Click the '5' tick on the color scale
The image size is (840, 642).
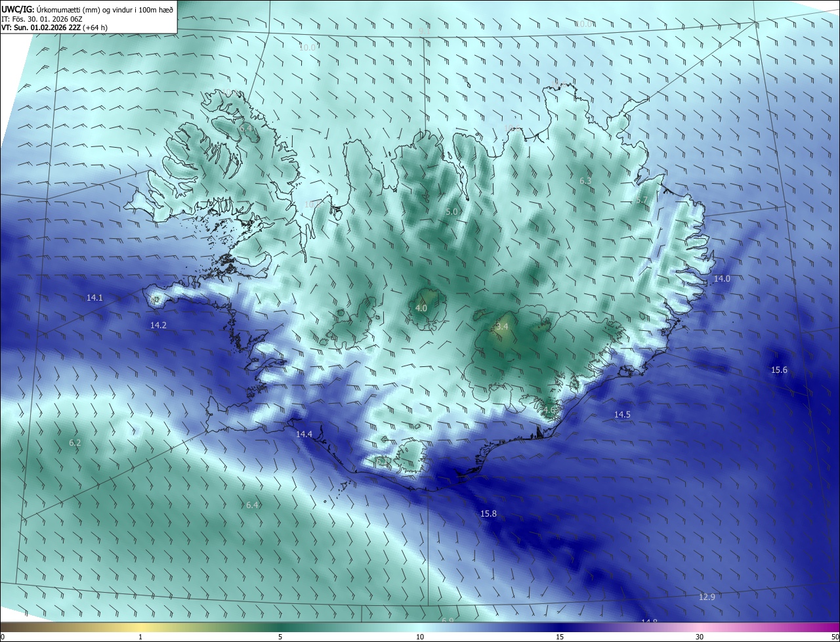(x=280, y=637)
